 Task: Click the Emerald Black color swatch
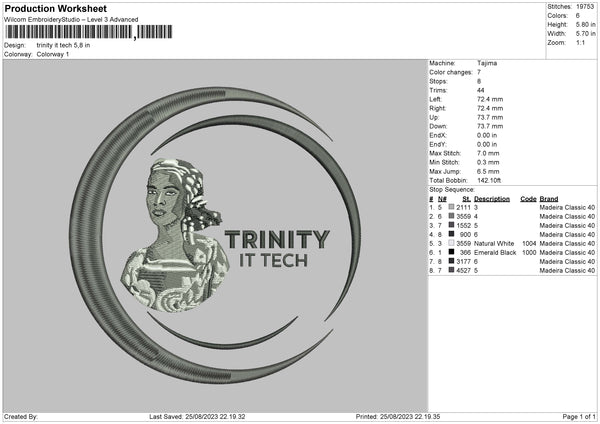pos(452,252)
